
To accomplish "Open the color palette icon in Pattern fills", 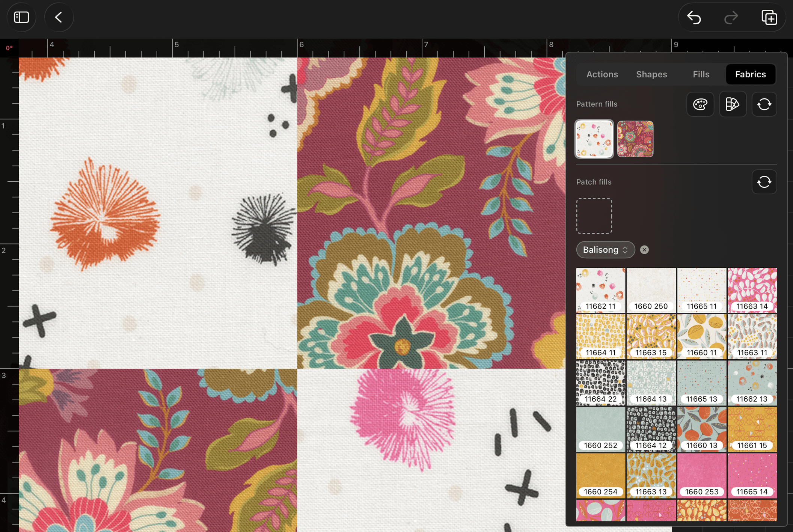I will click(x=700, y=104).
